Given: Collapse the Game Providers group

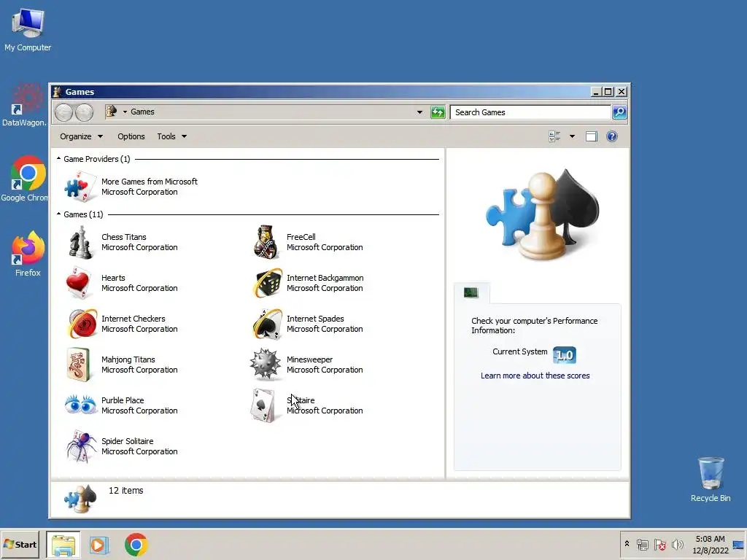Looking at the screenshot, I should coord(58,158).
